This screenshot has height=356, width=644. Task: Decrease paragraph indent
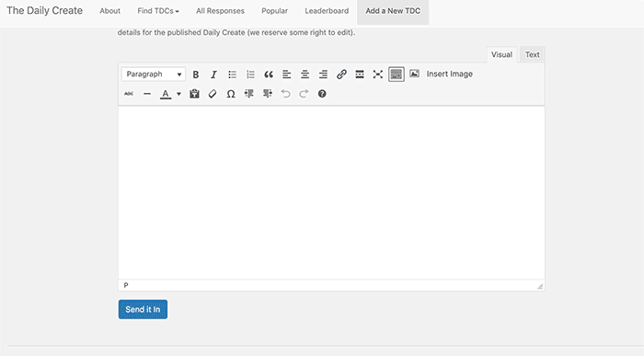(249, 94)
